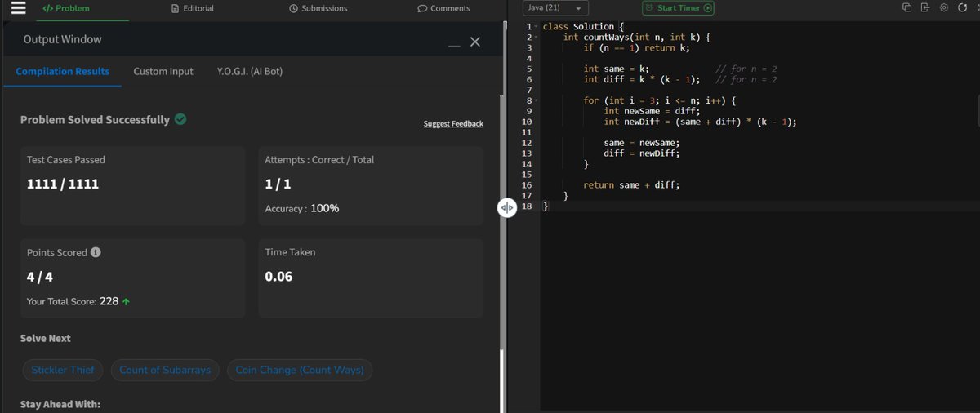Click the Suggest Feedback link
Viewport: 980px width, 413px height.
click(x=453, y=123)
